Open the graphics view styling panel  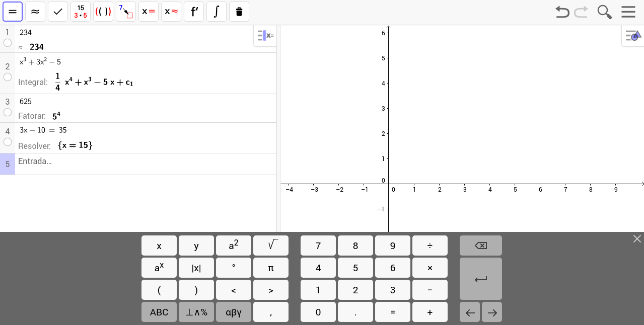[632, 35]
